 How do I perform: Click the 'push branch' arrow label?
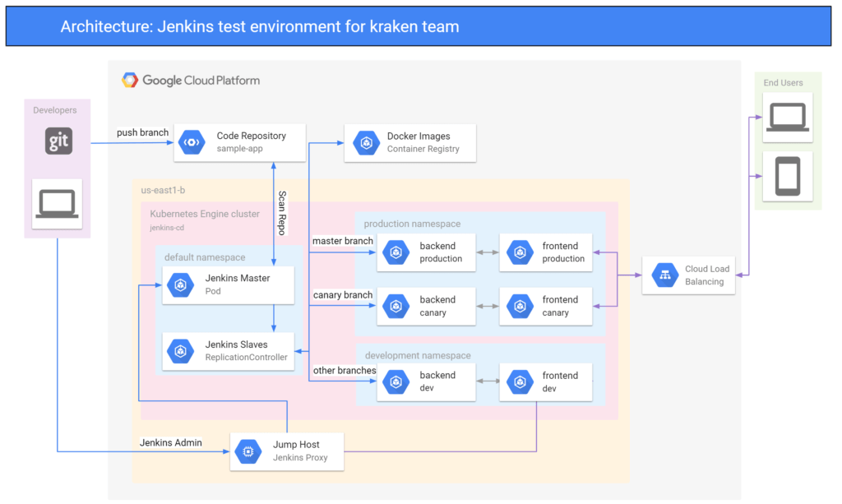pos(143,132)
